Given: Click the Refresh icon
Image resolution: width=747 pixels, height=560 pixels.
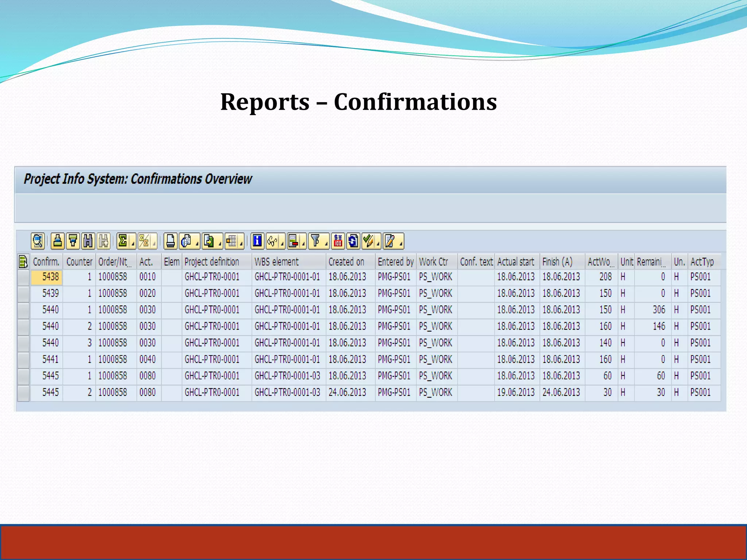Looking at the screenshot, I should pos(353,241).
